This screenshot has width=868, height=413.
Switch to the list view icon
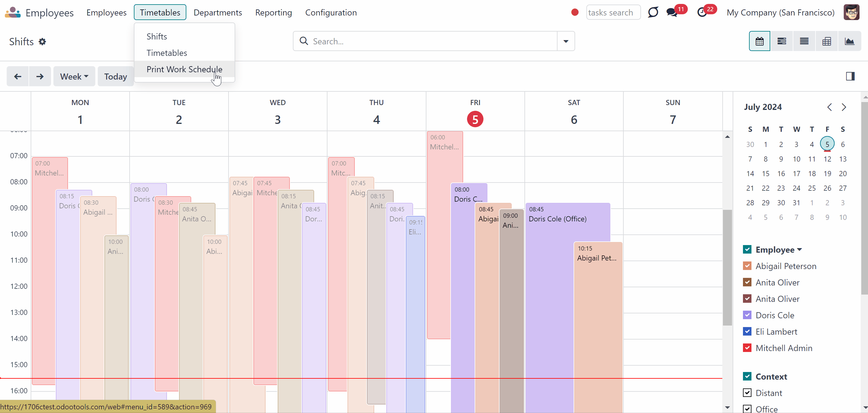[x=804, y=41]
